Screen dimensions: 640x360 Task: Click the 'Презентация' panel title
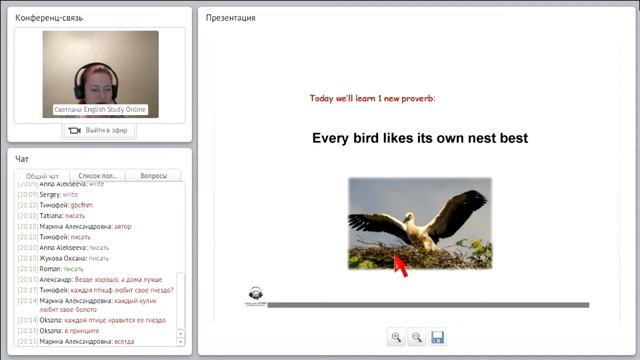(x=231, y=18)
